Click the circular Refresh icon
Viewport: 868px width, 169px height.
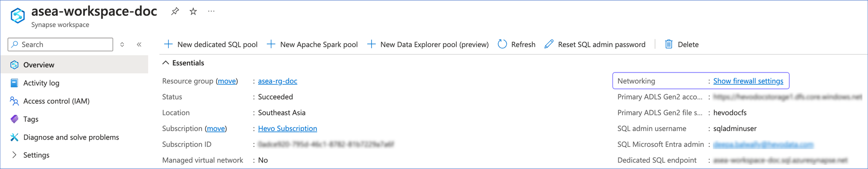502,44
